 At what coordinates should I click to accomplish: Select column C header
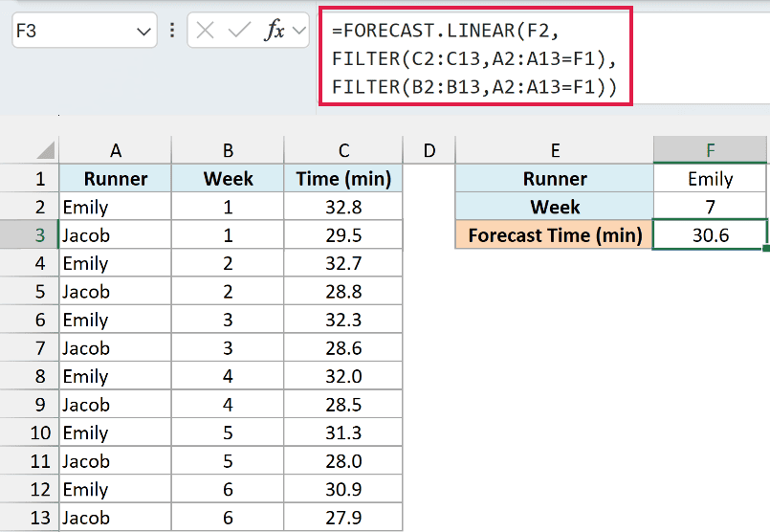click(x=343, y=150)
